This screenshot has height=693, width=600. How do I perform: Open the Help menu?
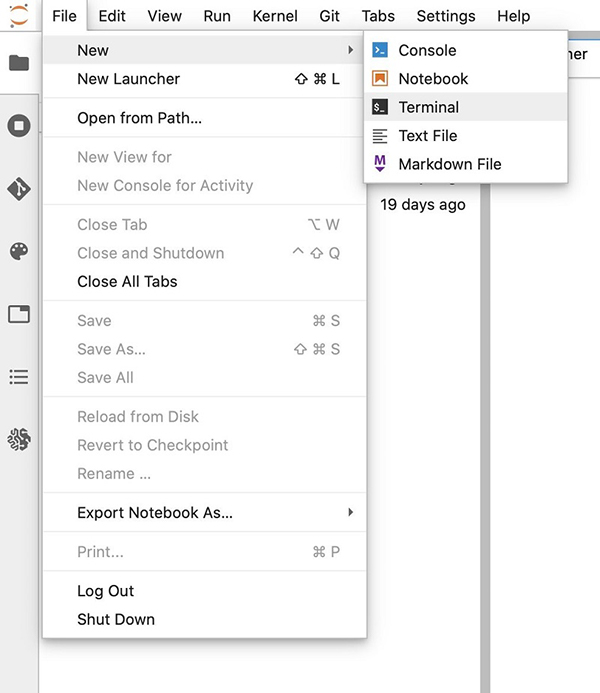click(x=513, y=16)
